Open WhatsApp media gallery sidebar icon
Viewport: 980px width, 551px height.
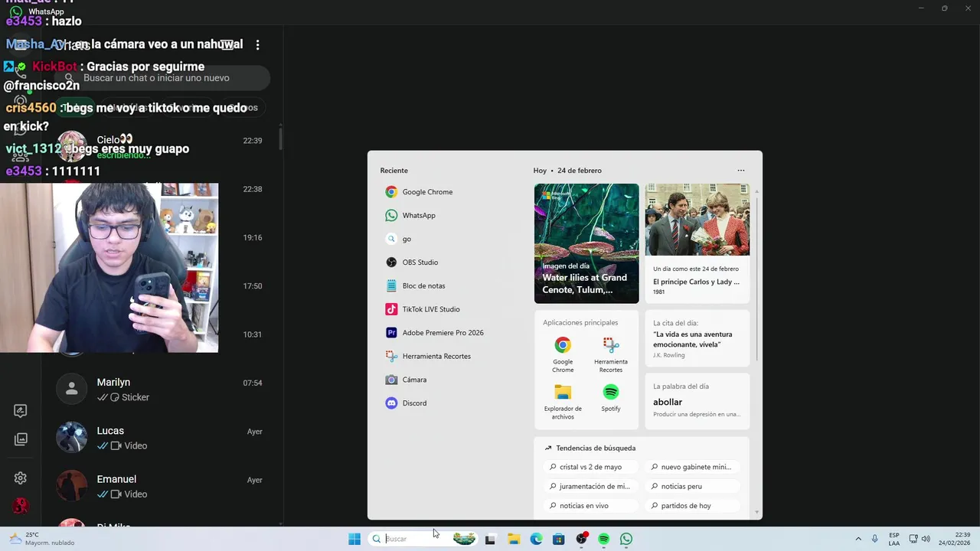pyautogui.click(x=21, y=439)
